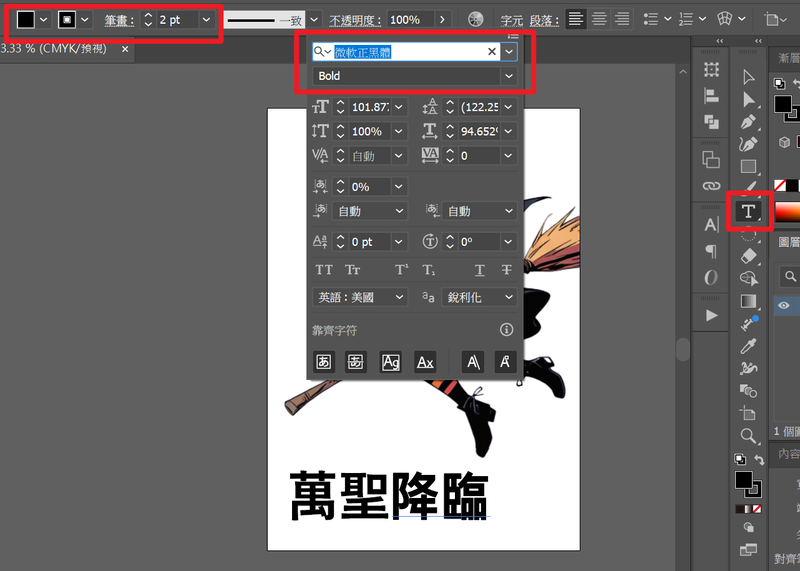Viewport: 800px width, 571px height.
Task: Click the Gradient tool icon
Action: tap(748, 301)
